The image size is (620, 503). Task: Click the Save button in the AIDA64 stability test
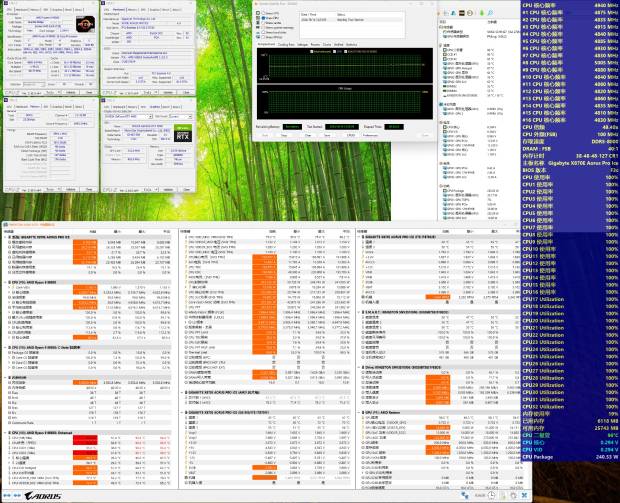tap(327, 135)
